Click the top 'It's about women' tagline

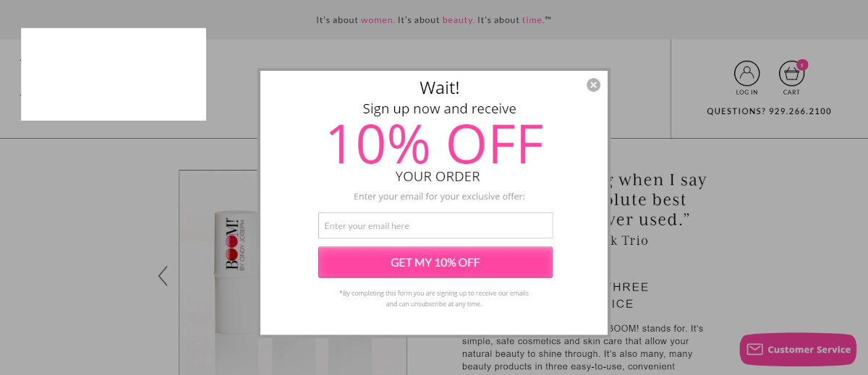pos(355,20)
